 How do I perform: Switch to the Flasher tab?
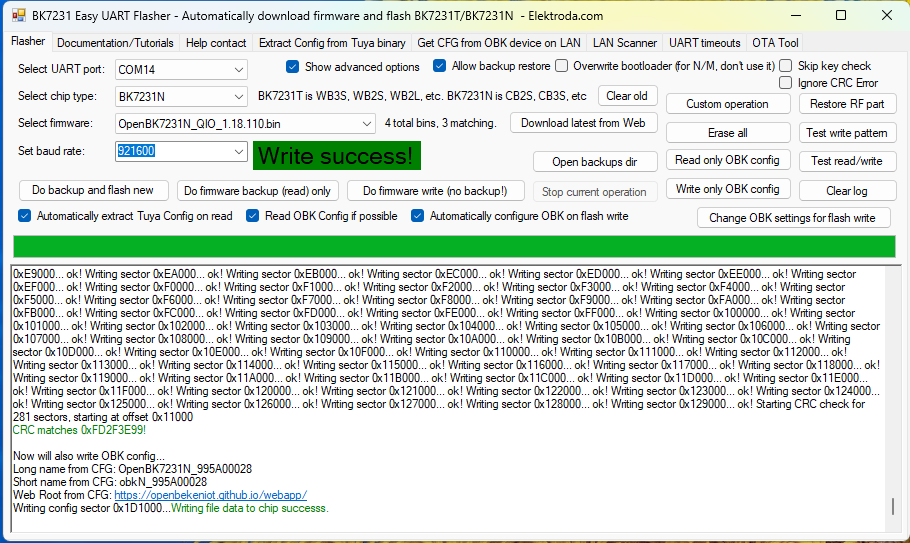point(28,41)
